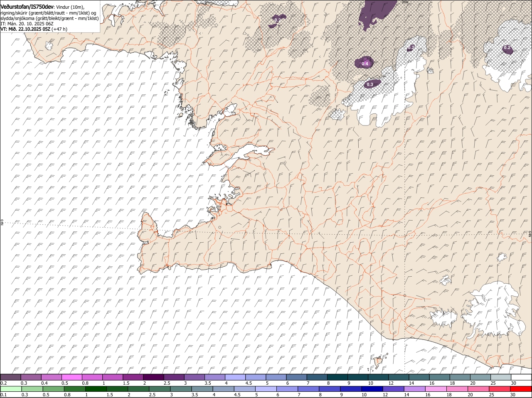
Task: Click the '0.1' value under the lower legend
Action: (x=4, y=395)
